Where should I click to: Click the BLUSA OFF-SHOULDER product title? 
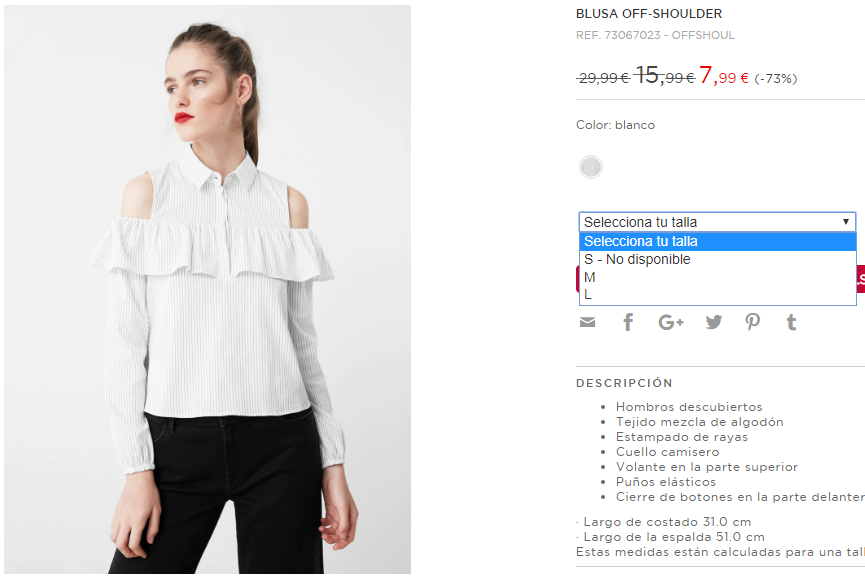click(649, 14)
